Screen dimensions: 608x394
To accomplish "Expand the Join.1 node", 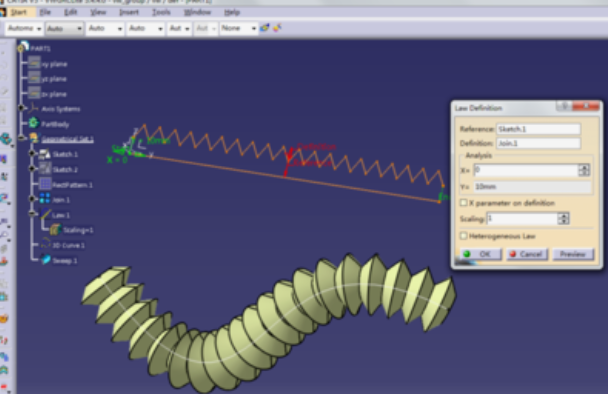I will click(32, 199).
